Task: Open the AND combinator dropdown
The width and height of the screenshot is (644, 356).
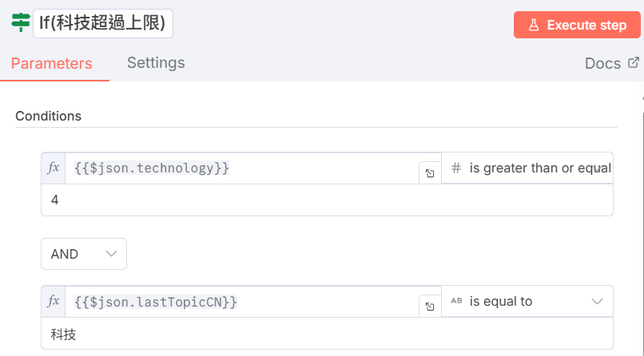Action: (84, 254)
